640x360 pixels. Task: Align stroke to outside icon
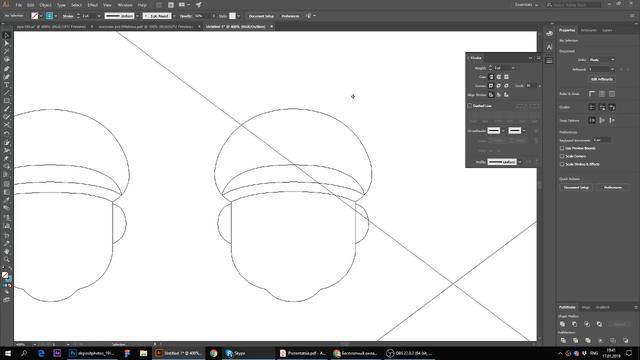[x=506, y=95]
